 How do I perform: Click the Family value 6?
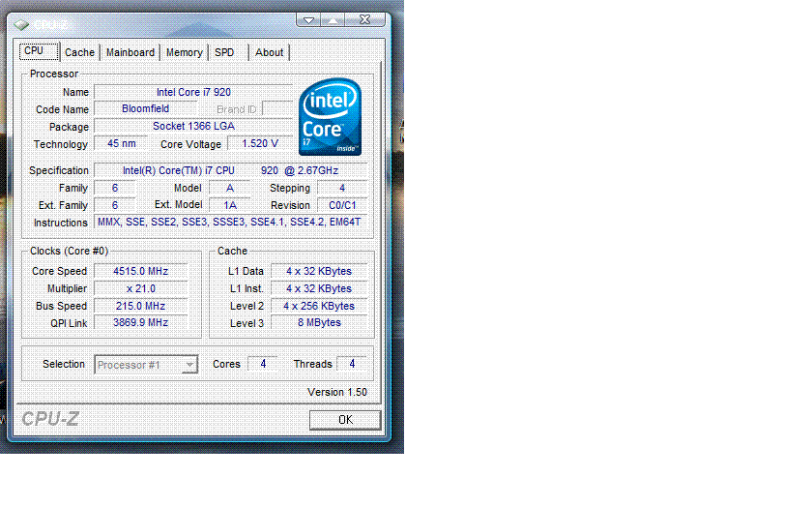click(x=115, y=188)
